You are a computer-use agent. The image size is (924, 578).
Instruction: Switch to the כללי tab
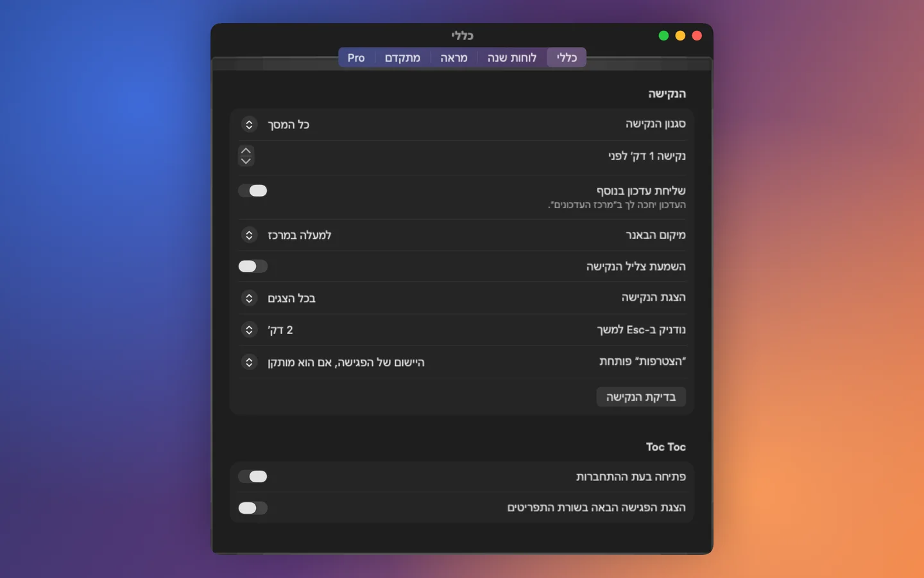(567, 58)
